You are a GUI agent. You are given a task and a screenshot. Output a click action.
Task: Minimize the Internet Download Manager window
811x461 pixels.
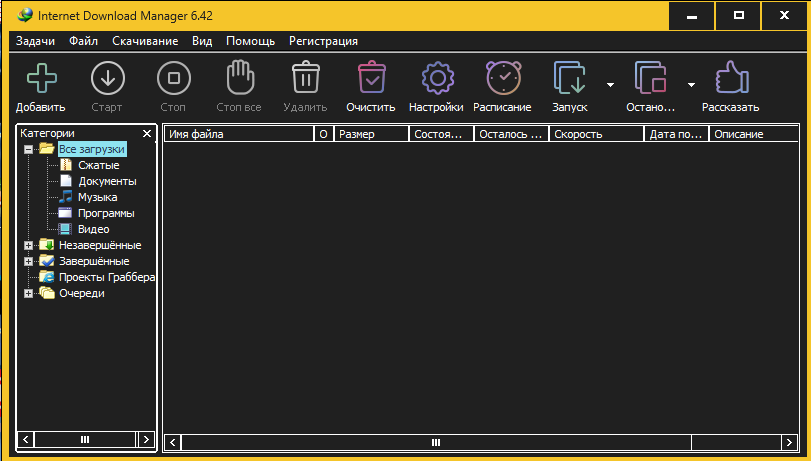click(x=692, y=16)
